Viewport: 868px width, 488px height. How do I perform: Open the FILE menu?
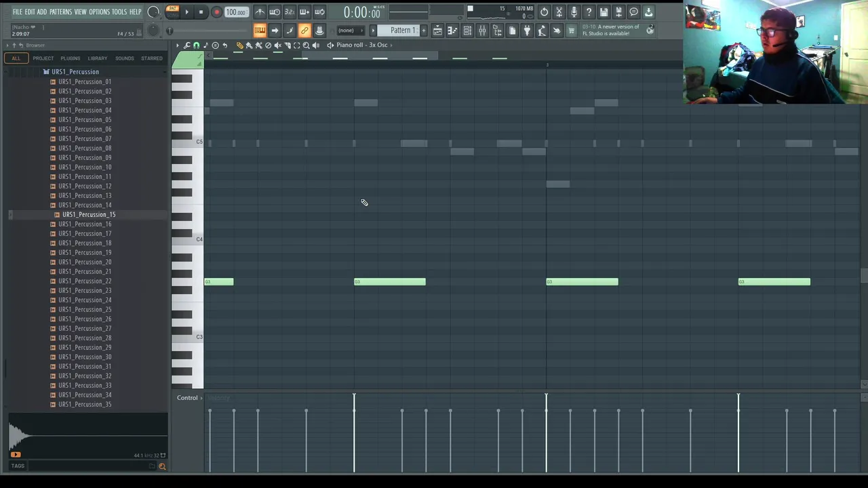pos(17,12)
